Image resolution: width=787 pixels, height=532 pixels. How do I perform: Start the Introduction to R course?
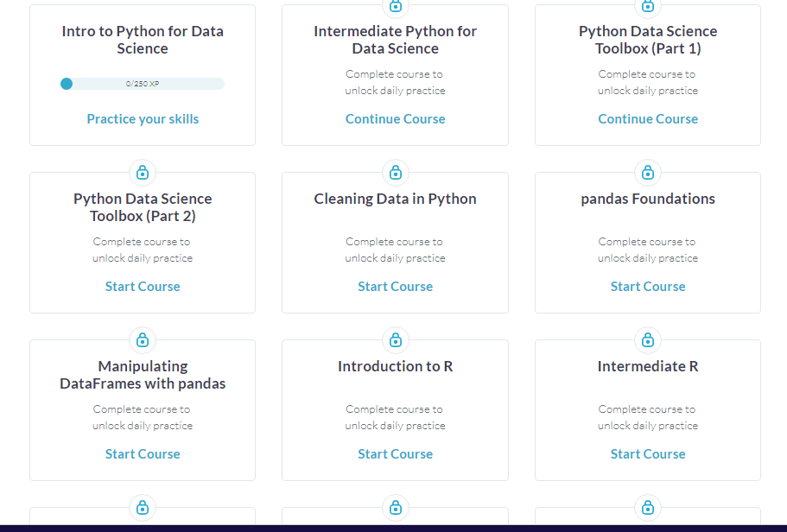click(x=395, y=453)
